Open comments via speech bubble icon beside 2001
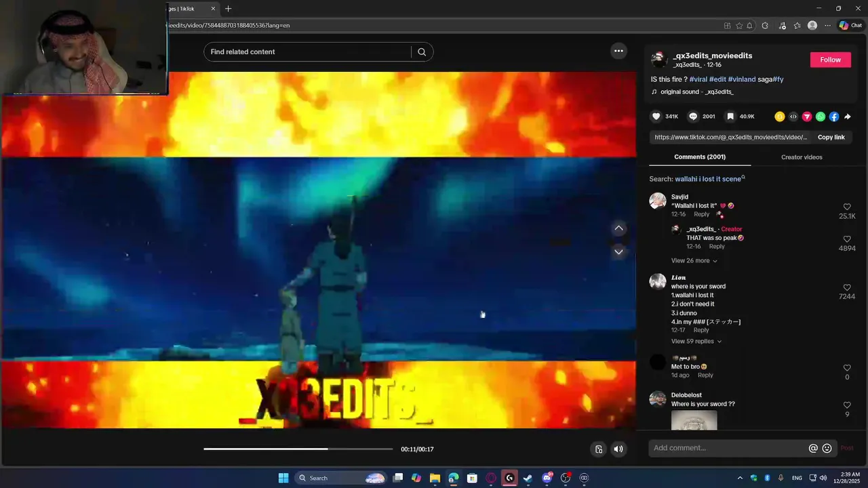This screenshot has width=868, height=488. (693, 117)
